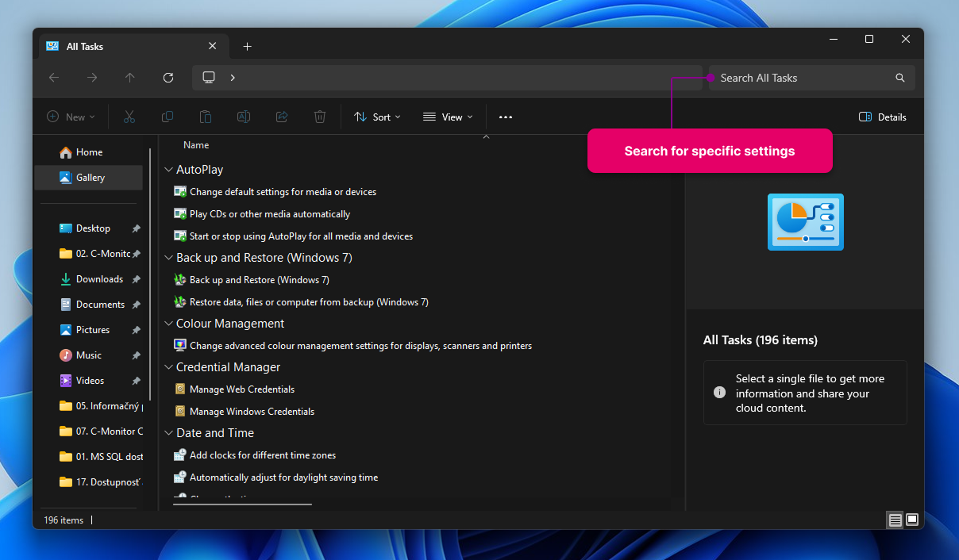
Task: Open the Sort dropdown
Action: click(x=377, y=117)
